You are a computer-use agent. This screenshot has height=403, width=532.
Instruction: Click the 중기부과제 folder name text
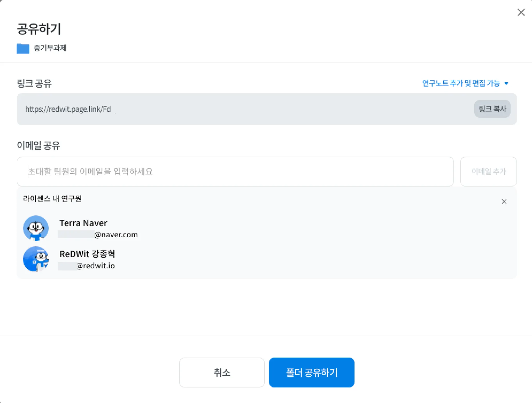coord(50,48)
